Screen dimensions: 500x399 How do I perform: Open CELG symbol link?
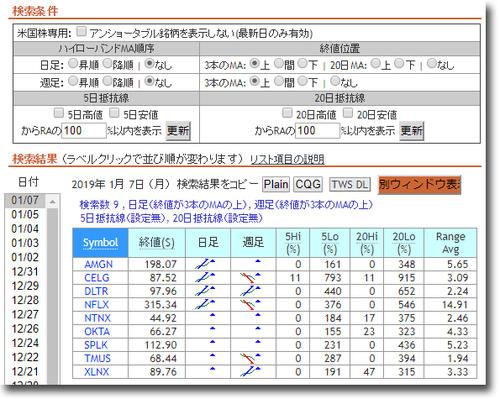tap(97, 278)
